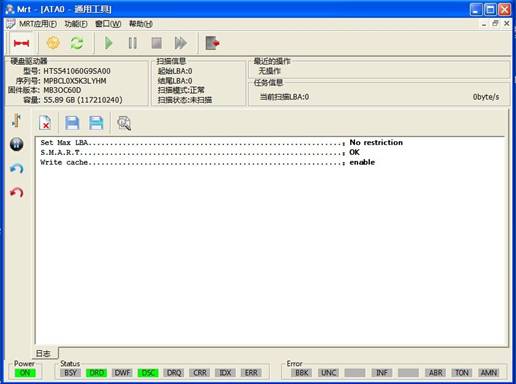Click the fast-forward double arrow icon

pyautogui.click(x=181, y=43)
